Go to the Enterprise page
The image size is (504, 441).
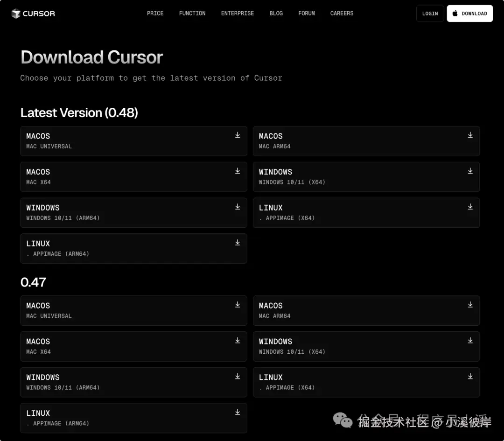tap(238, 13)
